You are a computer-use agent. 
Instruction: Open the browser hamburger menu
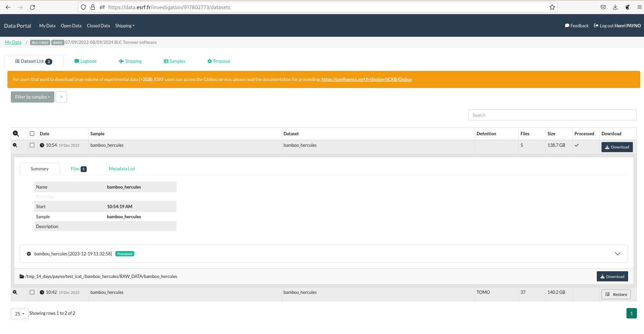pyautogui.click(x=639, y=7)
